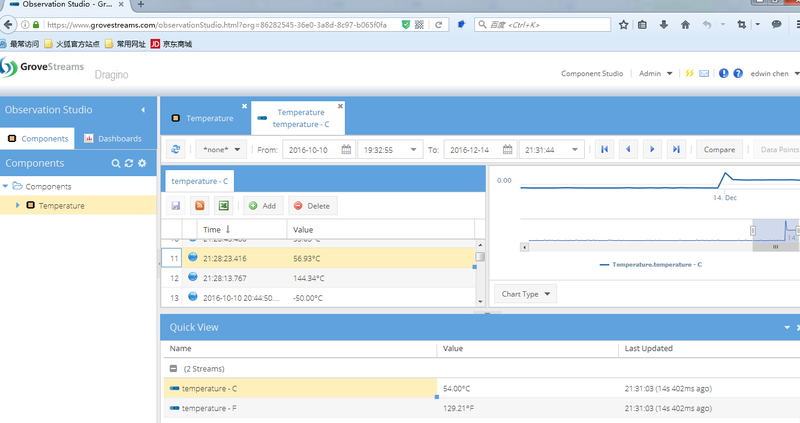Close the Temperature tab

click(x=244, y=106)
